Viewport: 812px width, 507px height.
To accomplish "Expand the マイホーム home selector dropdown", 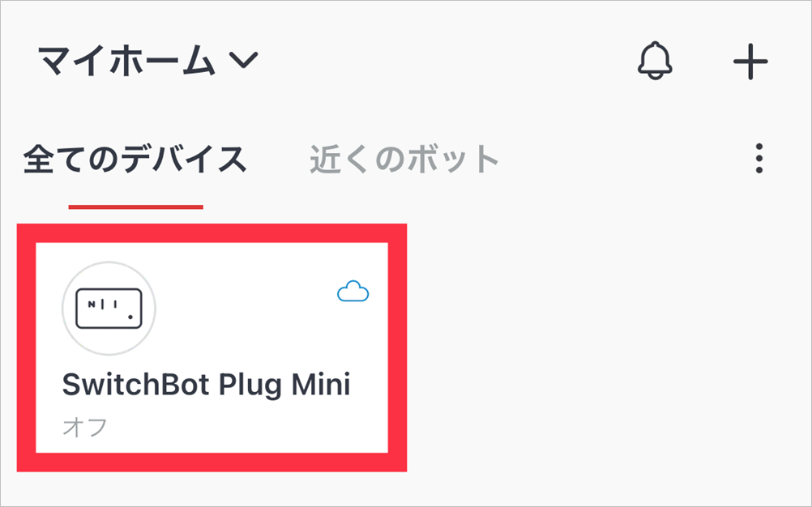I will coord(147,61).
